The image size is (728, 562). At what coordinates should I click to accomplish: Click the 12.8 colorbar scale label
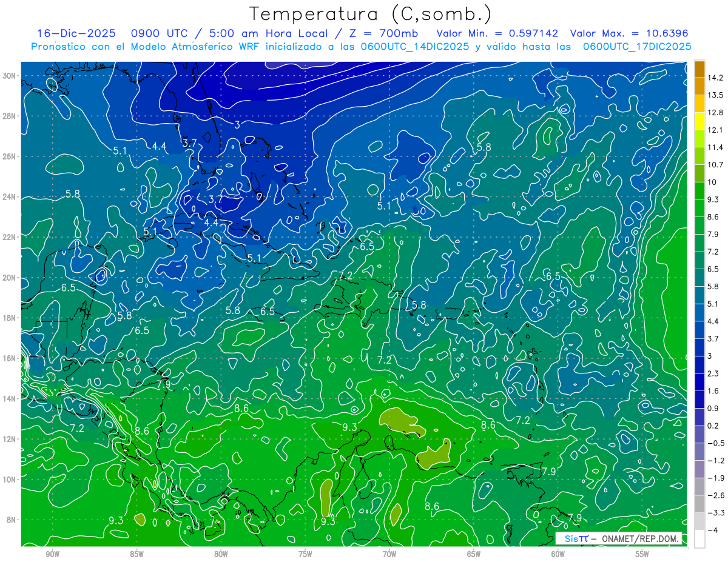715,112
